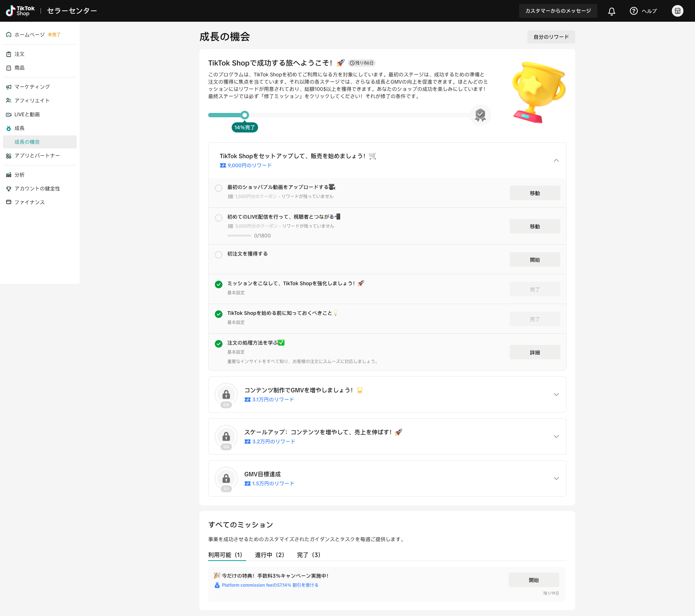
Task: Click the money bag icon beside Platform commission fee
Action: click(217, 585)
